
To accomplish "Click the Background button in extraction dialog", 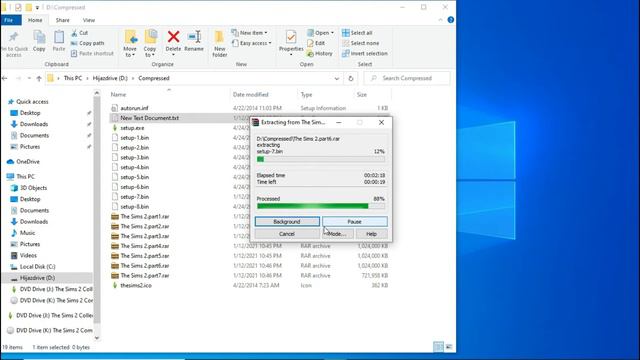I will coord(287,222).
